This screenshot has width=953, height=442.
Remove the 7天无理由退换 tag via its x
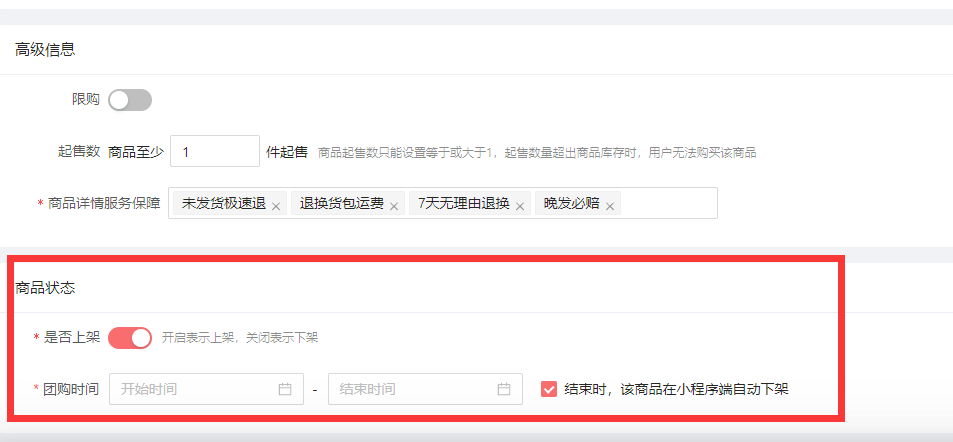click(520, 207)
